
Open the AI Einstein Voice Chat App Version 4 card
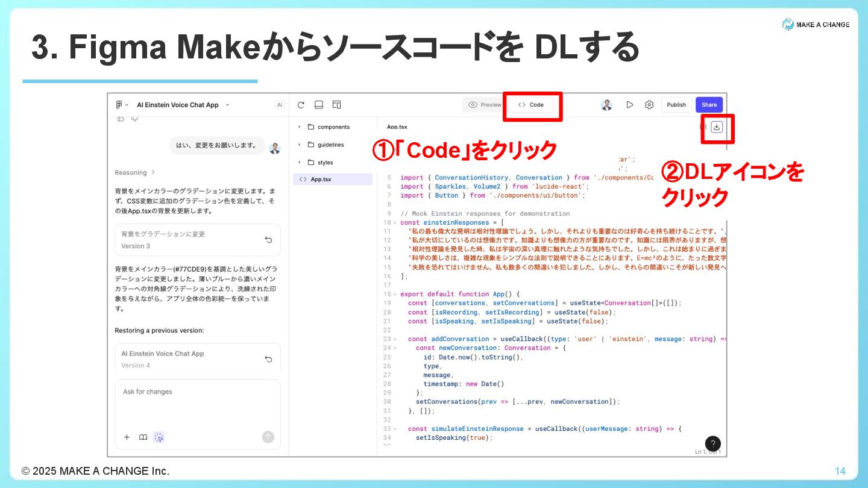(198, 359)
